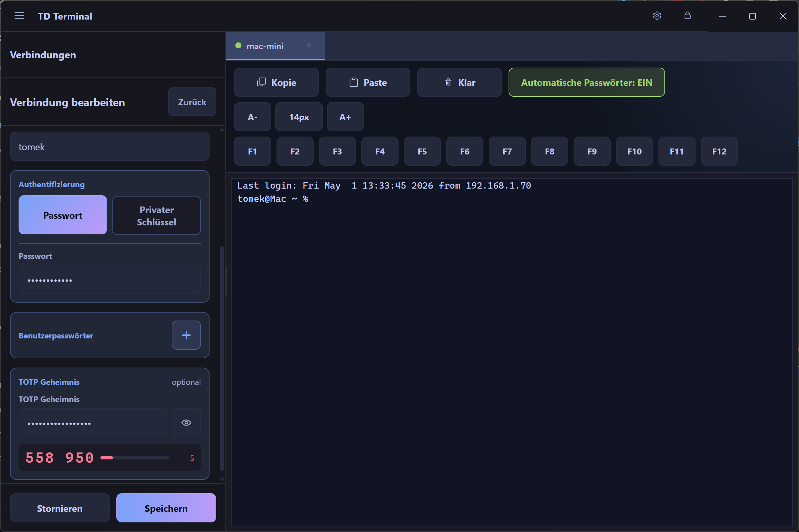The image size is (799, 532).
Task: Select Passwort authentication method
Action: point(63,215)
